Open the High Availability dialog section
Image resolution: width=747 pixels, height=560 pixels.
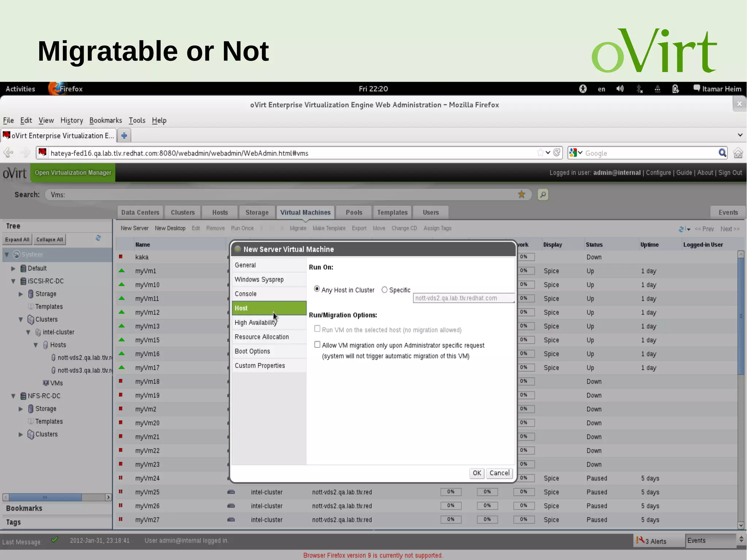point(256,323)
